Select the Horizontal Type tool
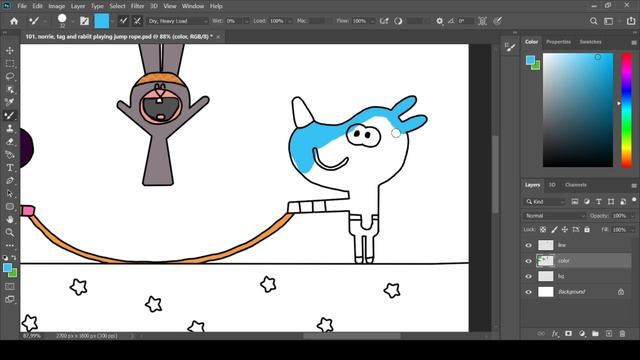640x360 pixels. (x=10, y=167)
